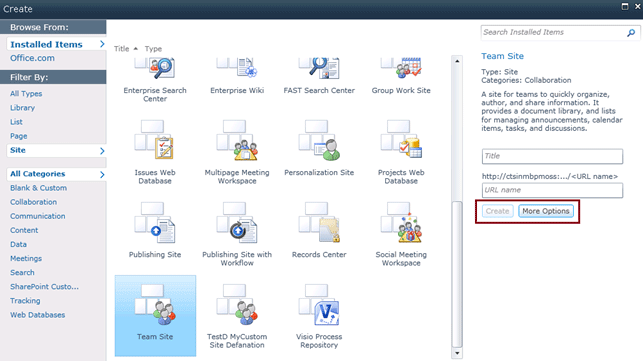The width and height of the screenshot is (643, 361).
Task: Maximize the Create dialog
Action: tap(625, 7)
